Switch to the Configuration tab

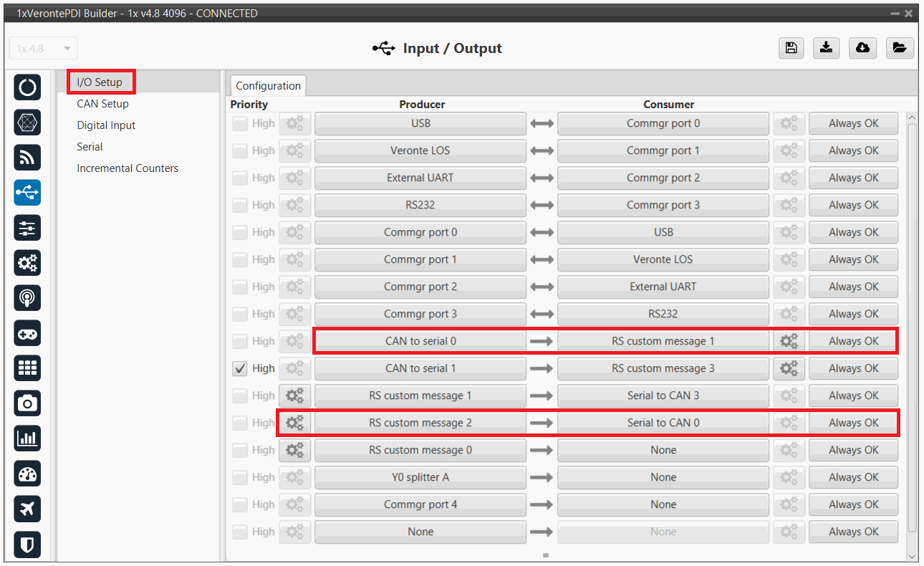[268, 86]
